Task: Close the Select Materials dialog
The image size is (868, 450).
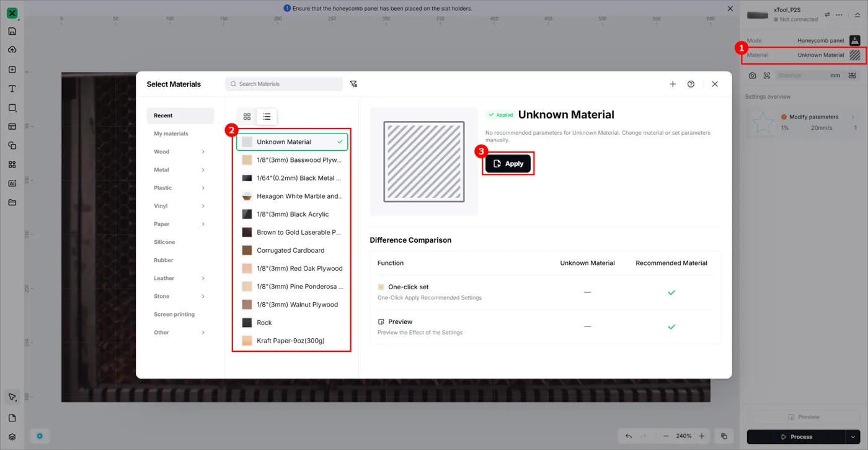Action: 715,84
